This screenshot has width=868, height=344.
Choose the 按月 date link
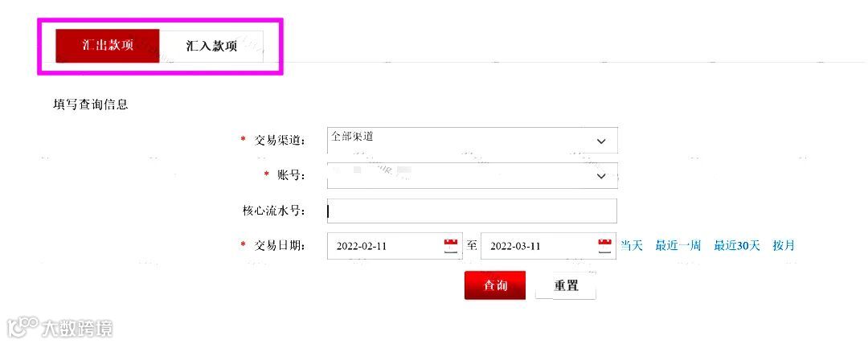[784, 245]
